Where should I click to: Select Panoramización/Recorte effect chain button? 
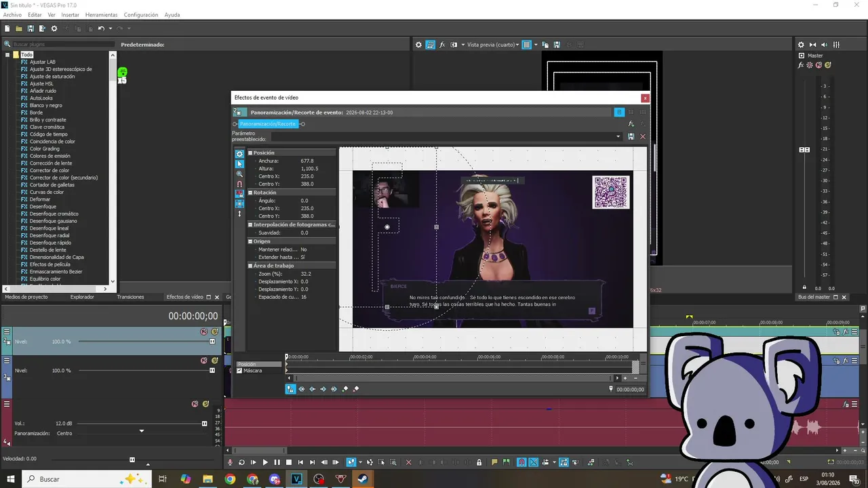[x=268, y=124]
